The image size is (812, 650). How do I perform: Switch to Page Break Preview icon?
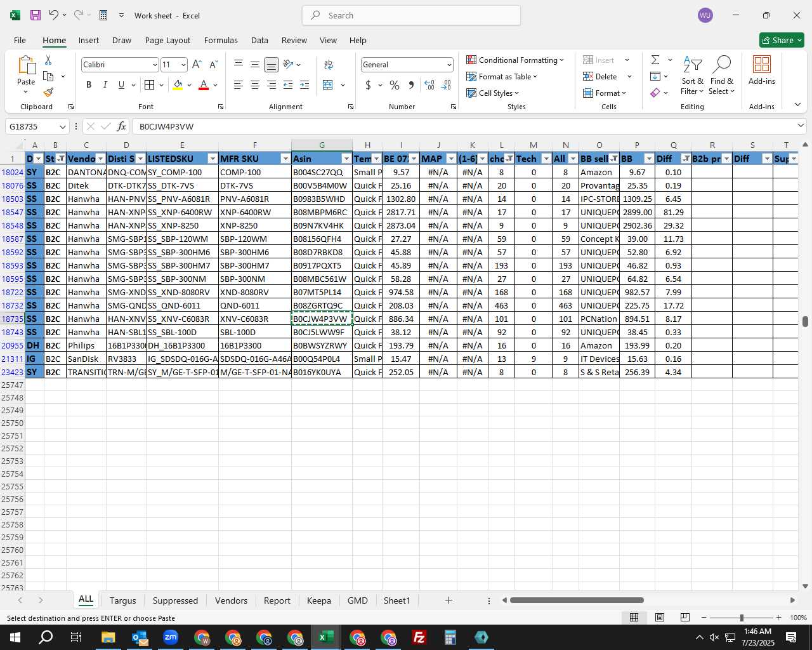click(x=684, y=618)
